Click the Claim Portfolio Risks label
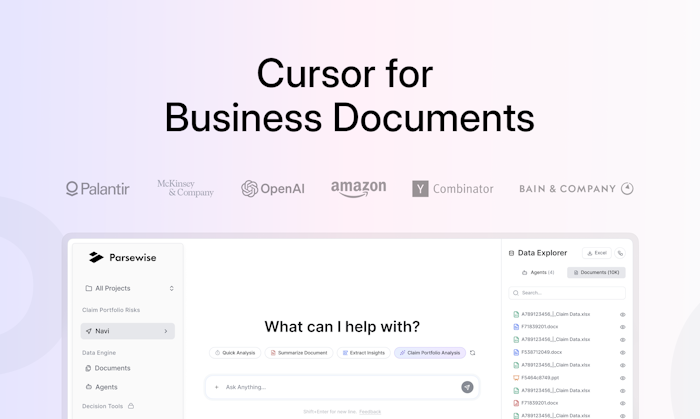This screenshot has height=419, width=700. click(x=111, y=310)
